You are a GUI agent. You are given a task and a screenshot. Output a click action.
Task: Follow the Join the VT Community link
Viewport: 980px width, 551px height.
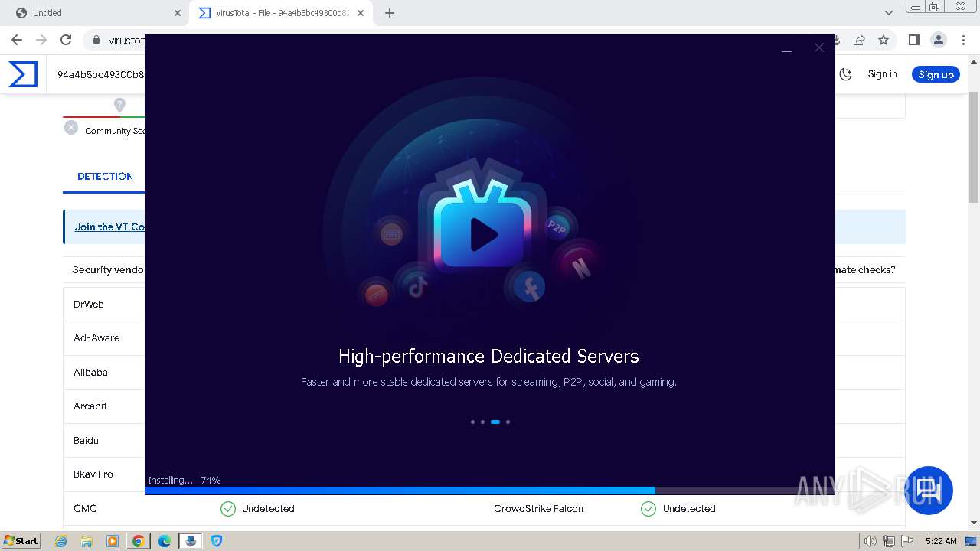109,227
